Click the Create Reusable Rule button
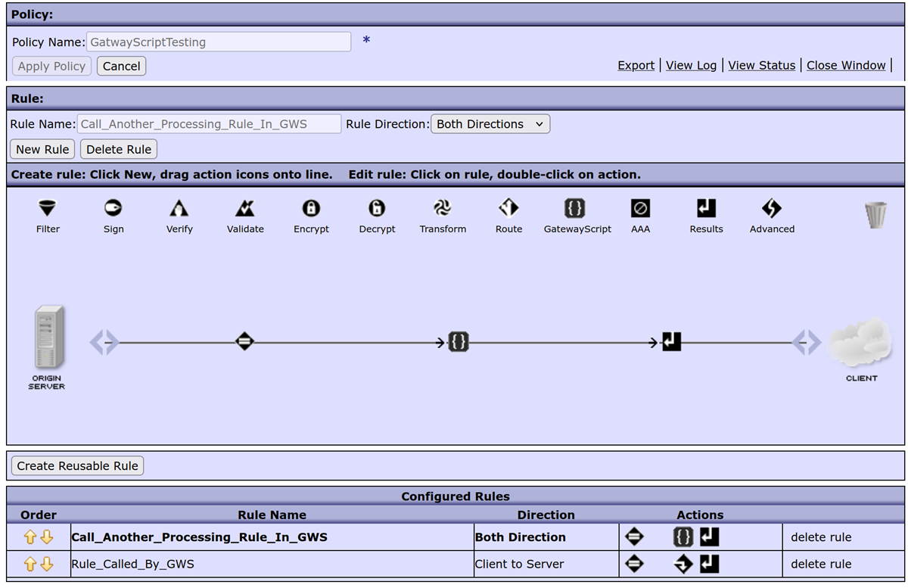The height and width of the screenshot is (588, 908). [77, 465]
